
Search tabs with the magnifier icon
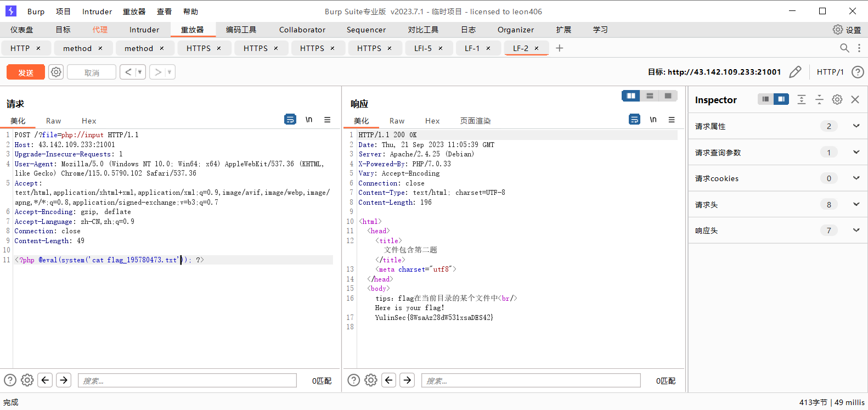844,48
